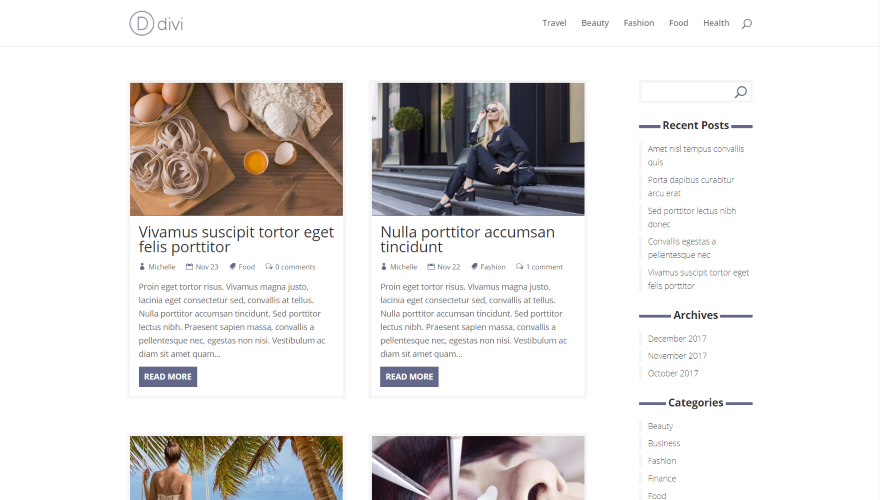Screen dimensions: 880x500
Task: Click comment bubble icon beside 1 comment
Action: [x=520, y=267]
